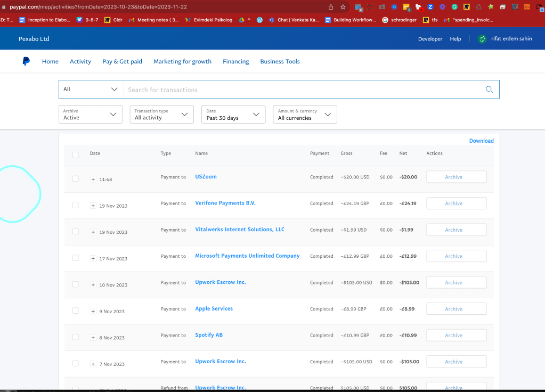Expand the 11:48 USZoom transaction details
Viewport: 545px width, 392px height.
pyautogui.click(x=93, y=179)
